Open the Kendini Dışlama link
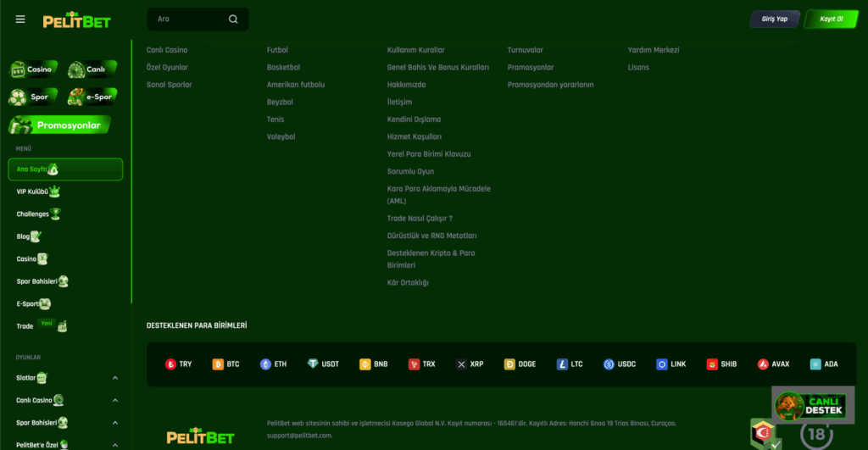 (414, 119)
